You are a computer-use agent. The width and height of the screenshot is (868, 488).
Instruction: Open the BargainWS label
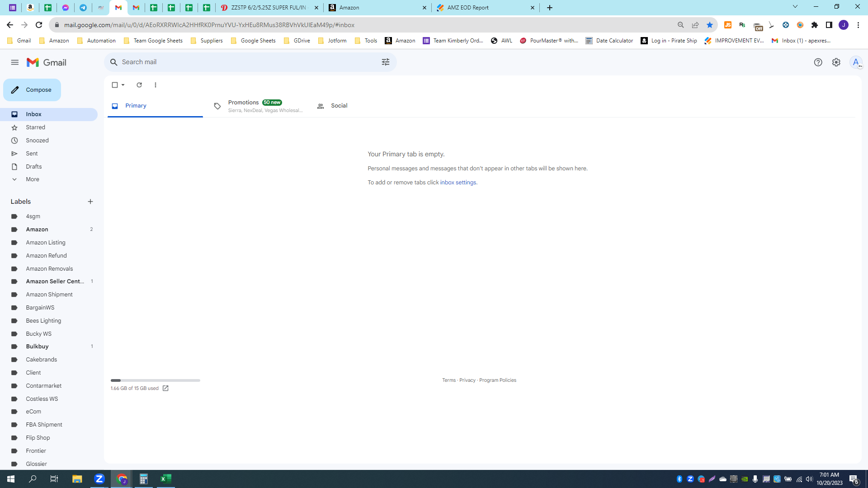pyautogui.click(x=49, y=308)
